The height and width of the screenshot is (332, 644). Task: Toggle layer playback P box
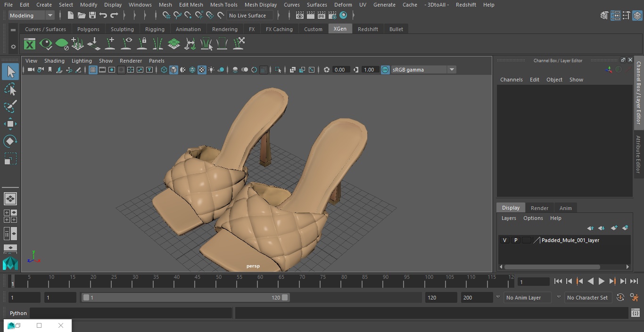516,240
